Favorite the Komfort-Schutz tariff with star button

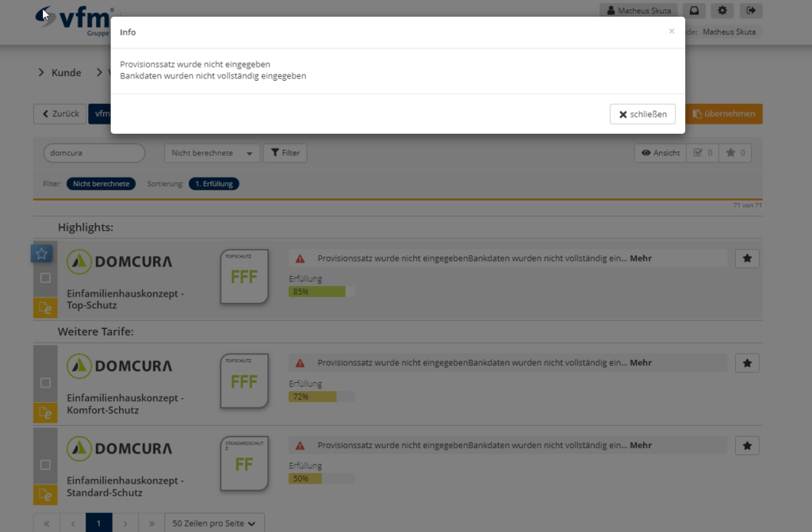click(747, 363)
